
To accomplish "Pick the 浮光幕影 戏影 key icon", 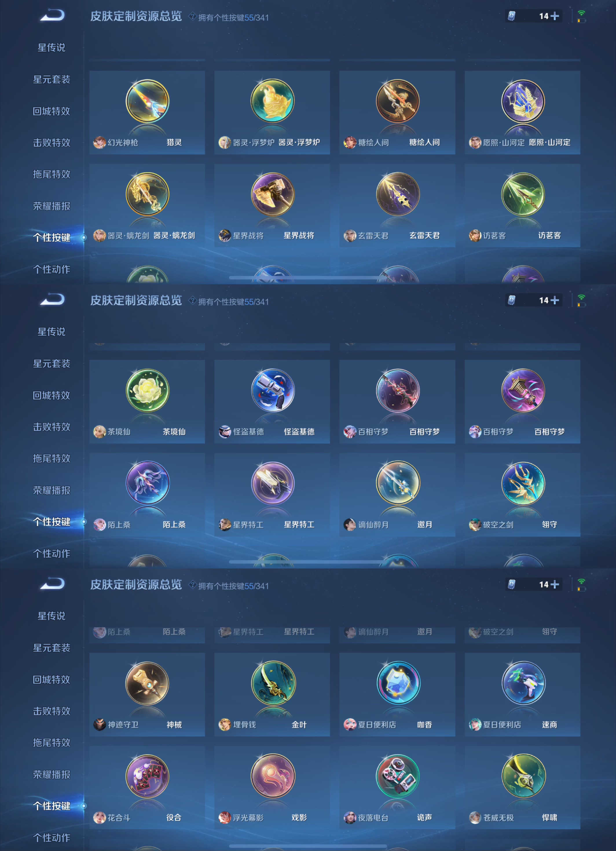I will pyautogui.click(x=273, y=776).
